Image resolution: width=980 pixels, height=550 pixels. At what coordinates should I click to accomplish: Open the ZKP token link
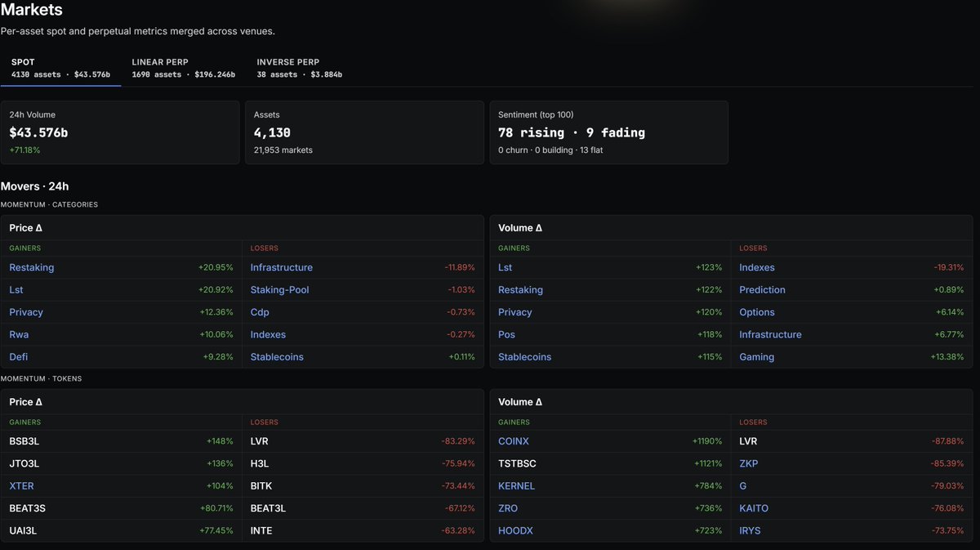click(749, 463)
